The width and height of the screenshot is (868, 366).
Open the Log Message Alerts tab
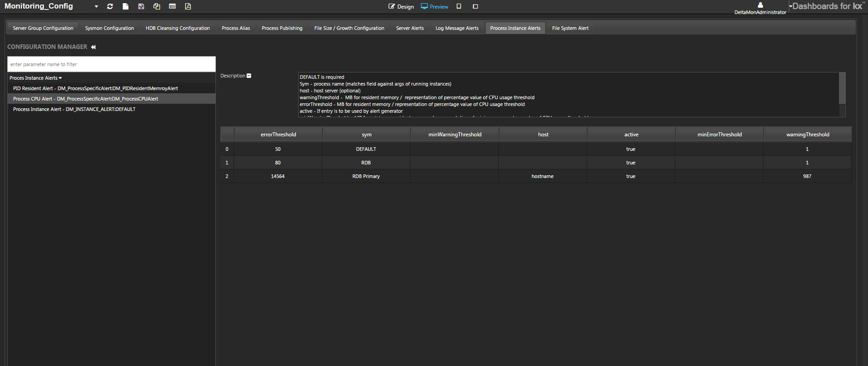click(457, 28)
